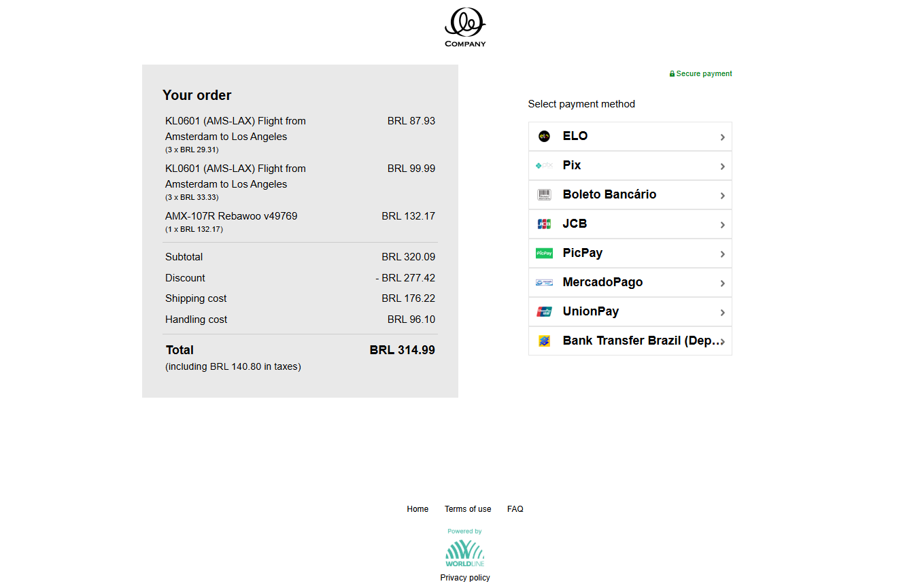Select the green PicPay icon
Image resolution: width=903 pixels, height=588 pixels.
point(544,253)
